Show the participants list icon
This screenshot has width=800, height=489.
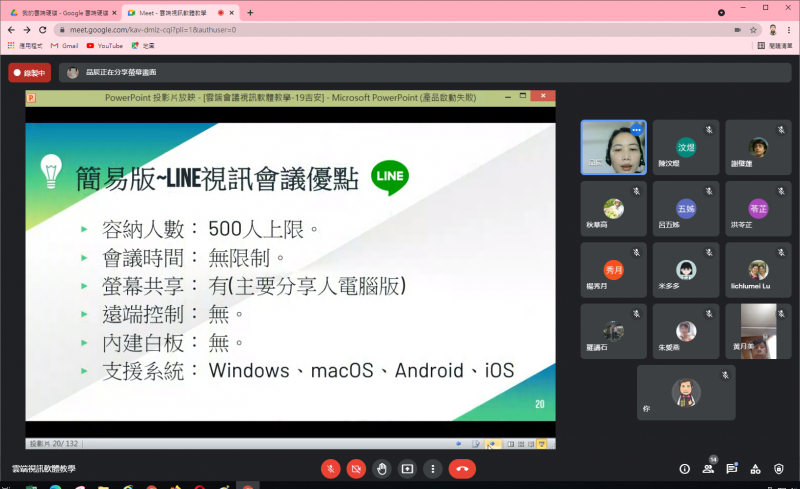click(x=708, y=469)
